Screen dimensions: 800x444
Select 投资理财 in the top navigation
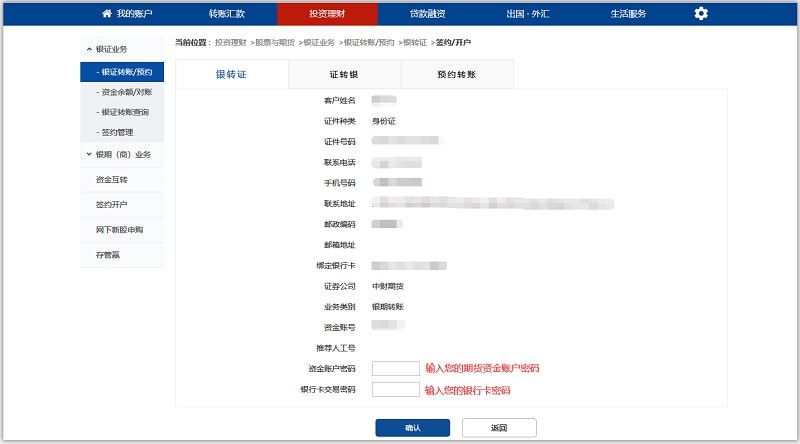327,13
